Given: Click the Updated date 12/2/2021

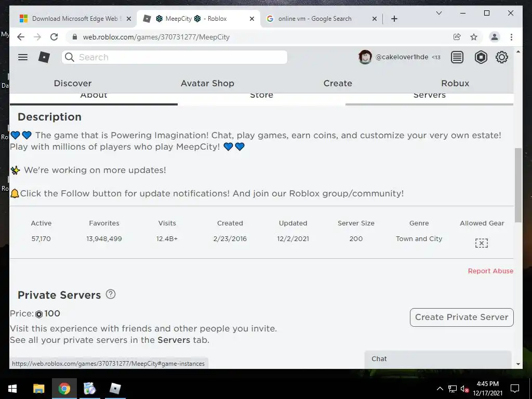Looking at the screenshot, I should click(x=293, y=238).
